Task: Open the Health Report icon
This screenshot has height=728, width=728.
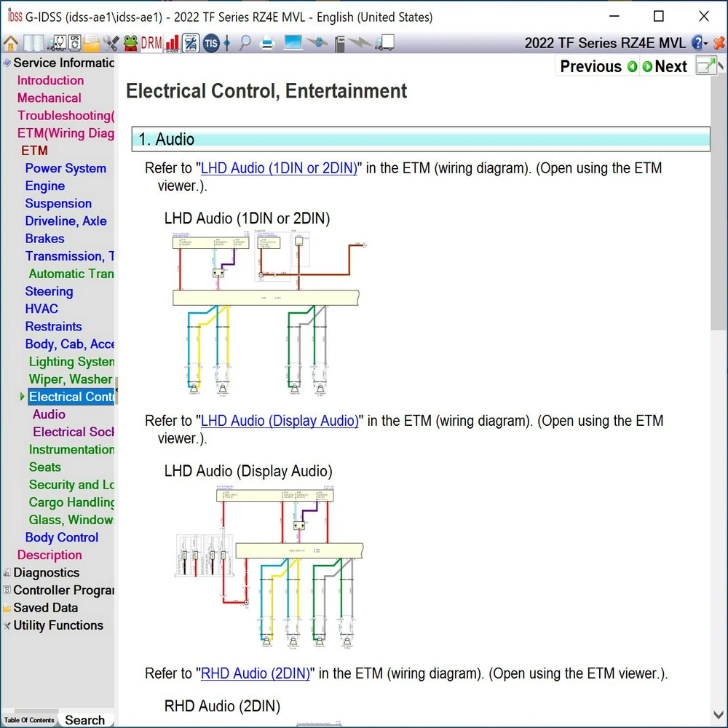Action: 190,43
